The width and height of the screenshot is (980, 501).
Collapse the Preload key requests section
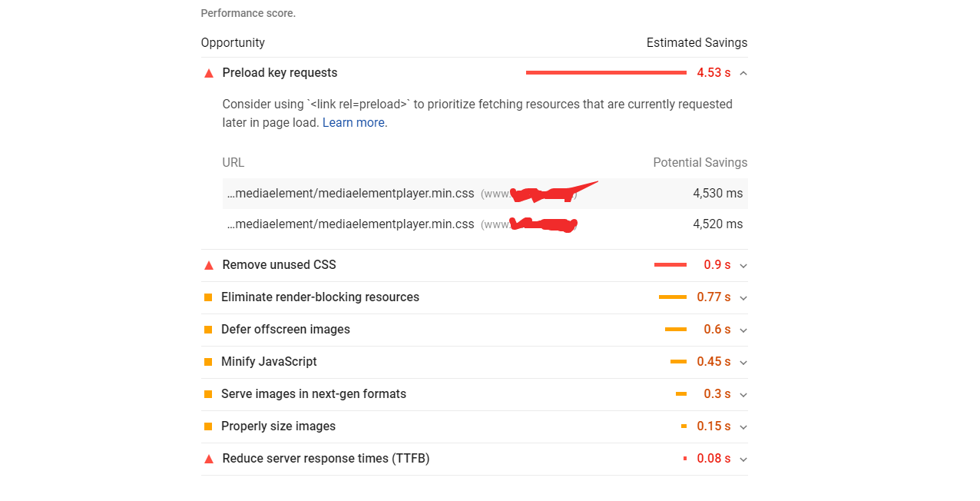tap(743, 73)
